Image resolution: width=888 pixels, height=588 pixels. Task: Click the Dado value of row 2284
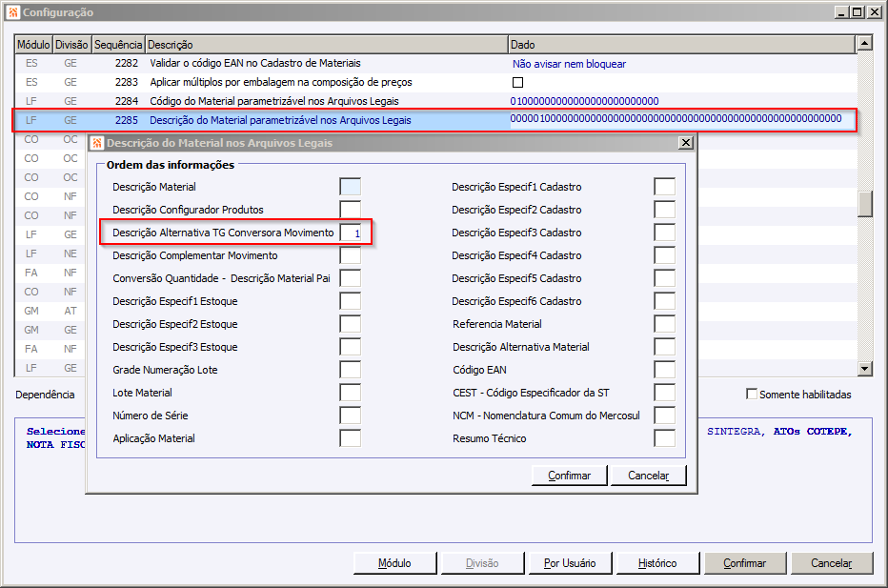click(x=584, y=101)
